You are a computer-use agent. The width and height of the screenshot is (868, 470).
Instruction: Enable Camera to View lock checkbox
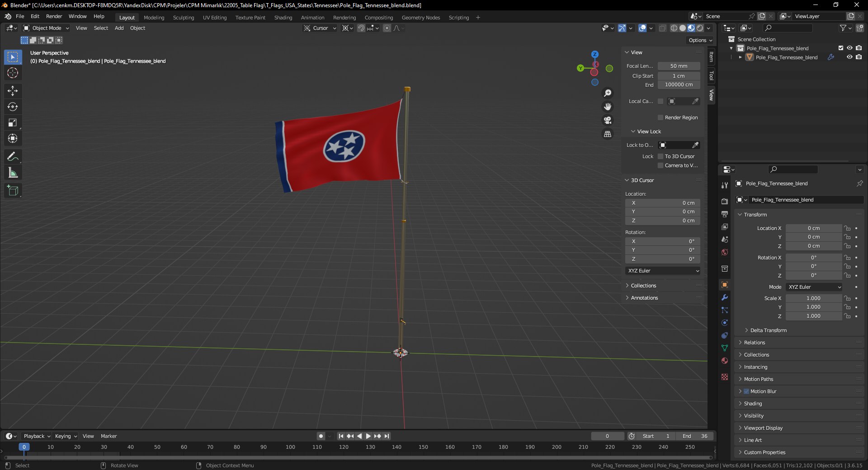coord(660,165)
